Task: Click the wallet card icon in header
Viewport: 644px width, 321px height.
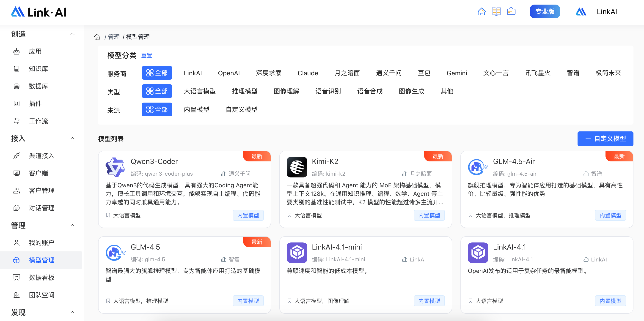Action: [x=511, y=11]
